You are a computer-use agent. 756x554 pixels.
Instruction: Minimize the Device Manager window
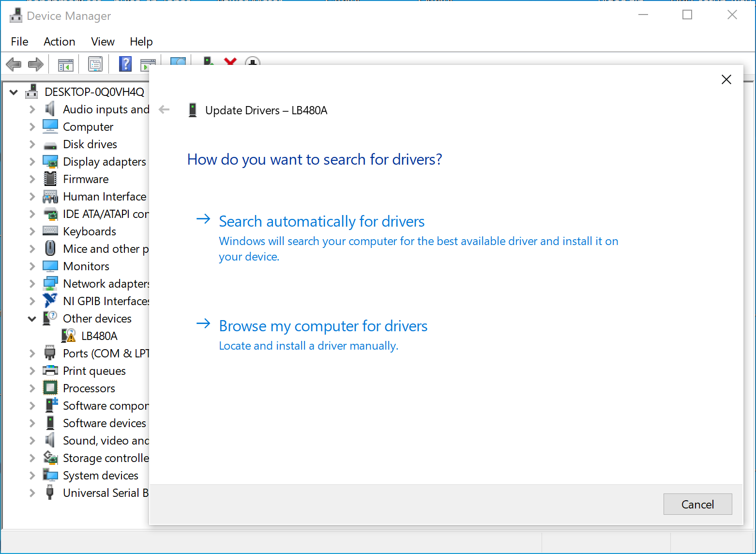pyautogui.click(x=643, y=15)
